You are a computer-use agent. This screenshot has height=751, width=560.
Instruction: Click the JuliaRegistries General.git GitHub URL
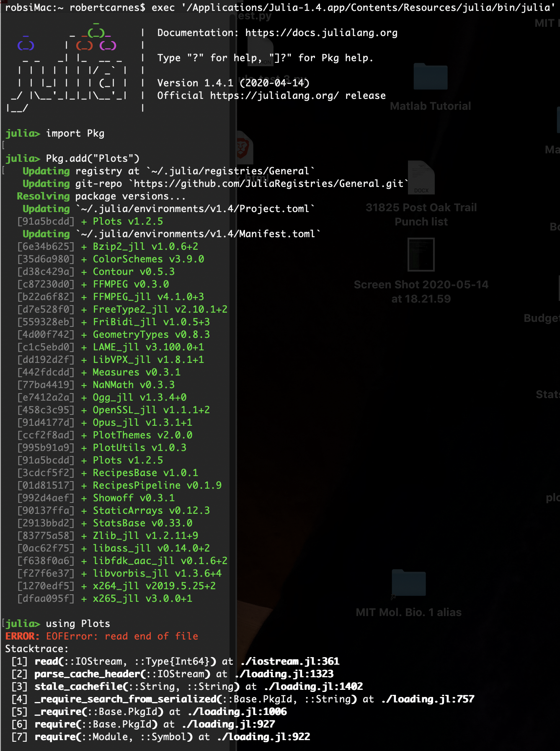[268, 184]
